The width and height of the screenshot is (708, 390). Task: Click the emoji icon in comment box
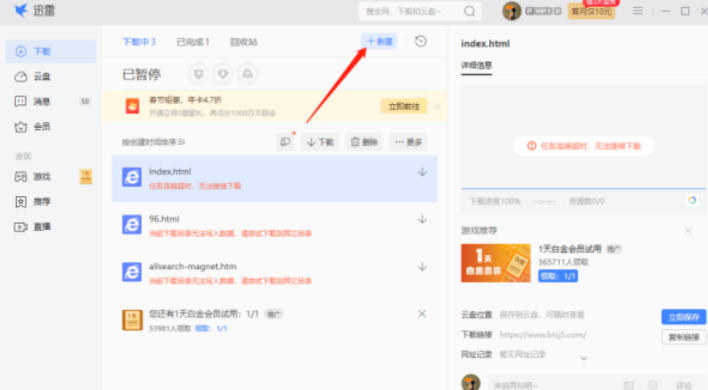pyautogui.click(x=653, y=385)
